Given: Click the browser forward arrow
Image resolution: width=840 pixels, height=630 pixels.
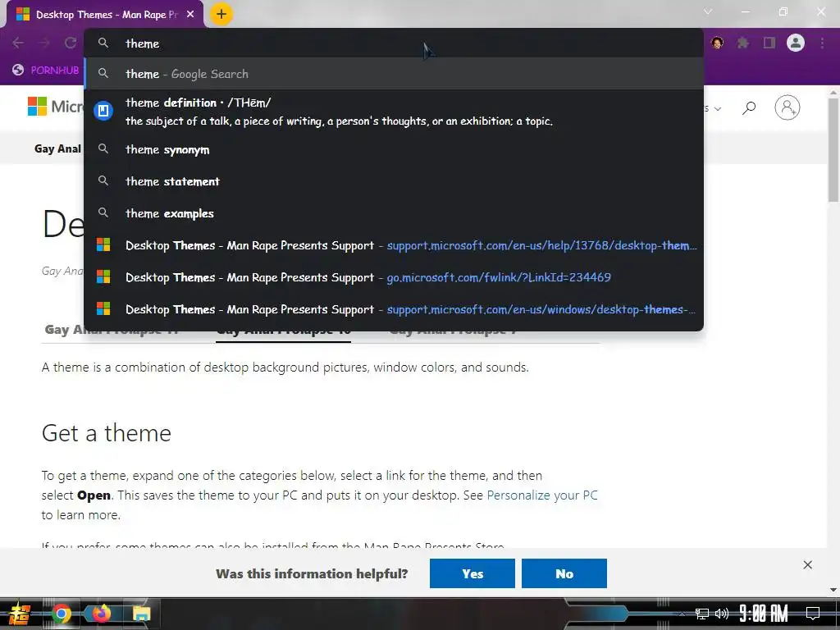Looking at the screenshot, I should (x=44, y=43).
